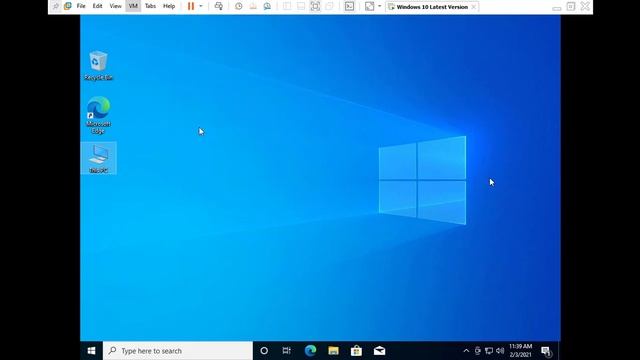
Task: Select the Recycle Bin desktop icon
Action: pos(98,66)
